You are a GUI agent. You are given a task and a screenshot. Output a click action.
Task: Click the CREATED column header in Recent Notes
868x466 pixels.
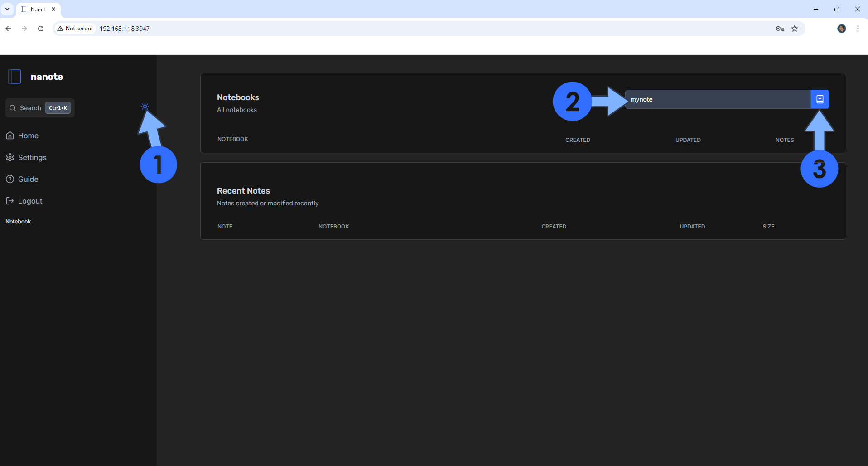[554, 227]
